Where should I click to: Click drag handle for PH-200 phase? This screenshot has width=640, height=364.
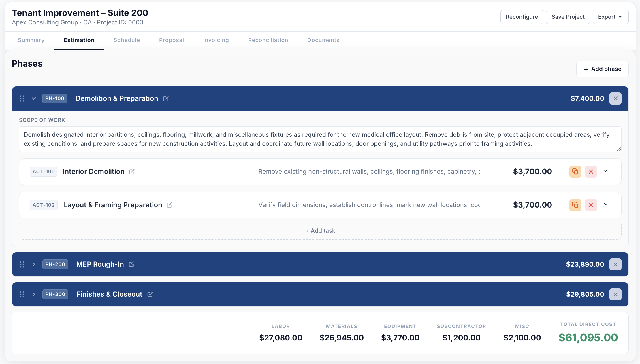[x=22, y=264]
